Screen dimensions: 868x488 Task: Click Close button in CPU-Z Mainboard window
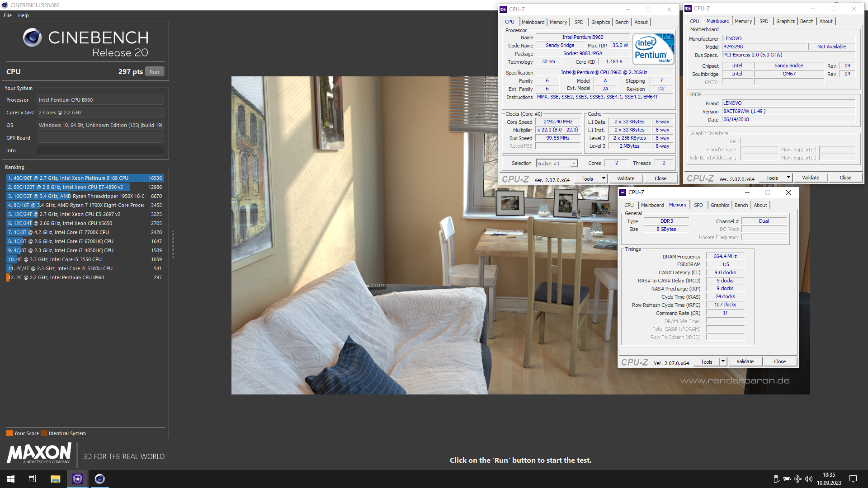(845, 178)
